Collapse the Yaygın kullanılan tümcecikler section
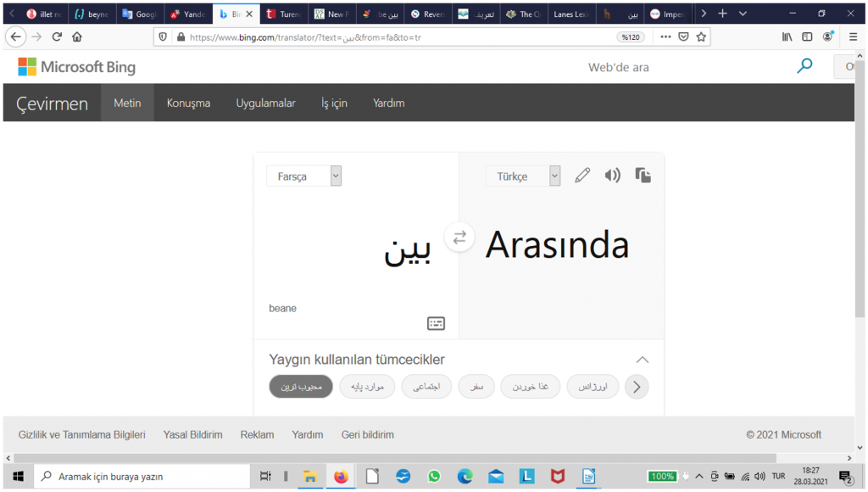 643,360
